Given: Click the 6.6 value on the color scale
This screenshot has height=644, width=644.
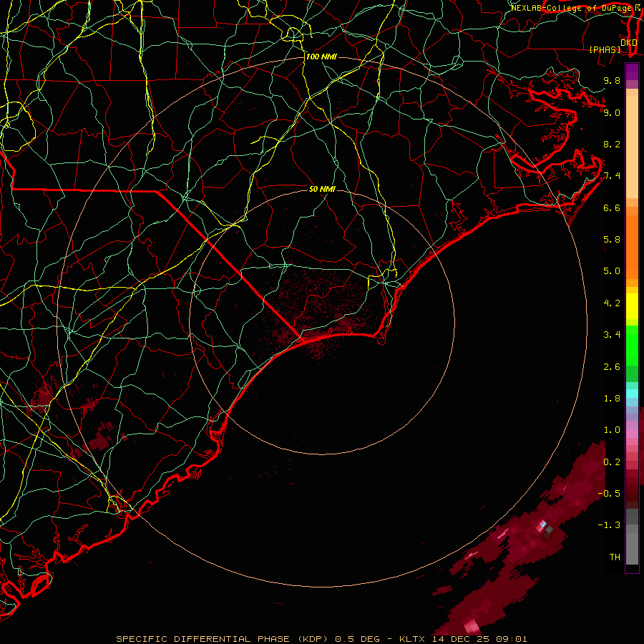Looking at the screenshot, I should coord(612,208).
